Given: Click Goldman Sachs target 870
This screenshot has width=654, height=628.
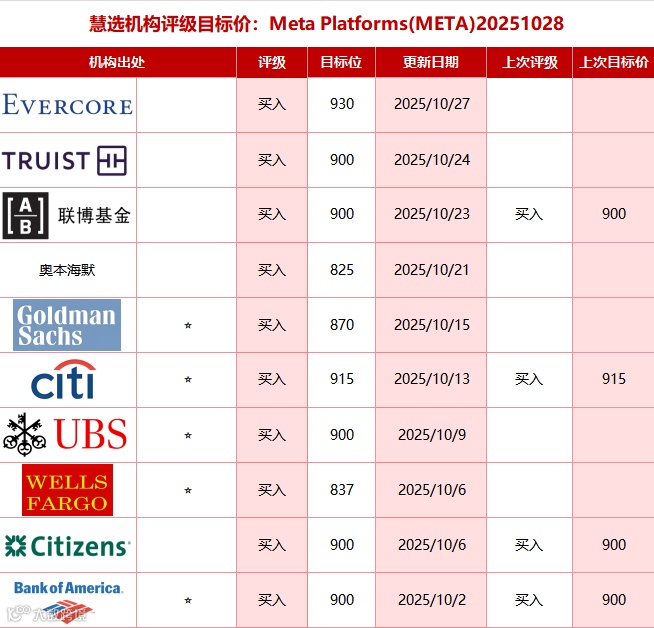Looking at the screenshot, I should [342, 325].
